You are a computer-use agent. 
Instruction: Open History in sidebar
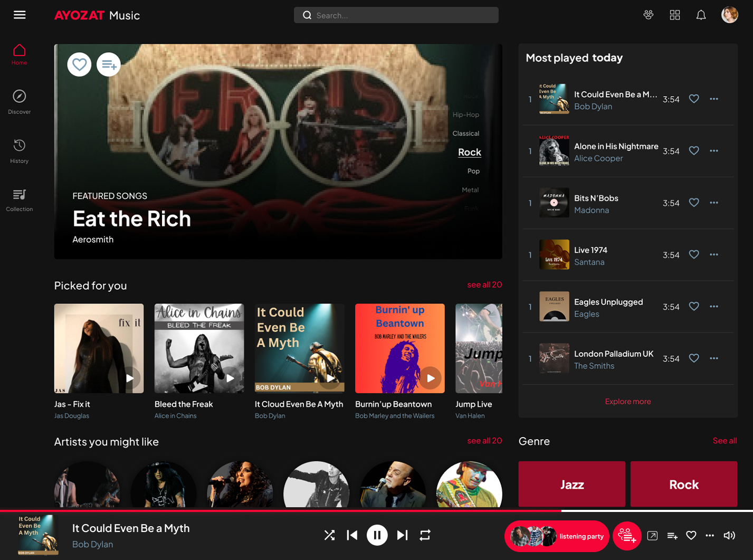tap(20, 151)
